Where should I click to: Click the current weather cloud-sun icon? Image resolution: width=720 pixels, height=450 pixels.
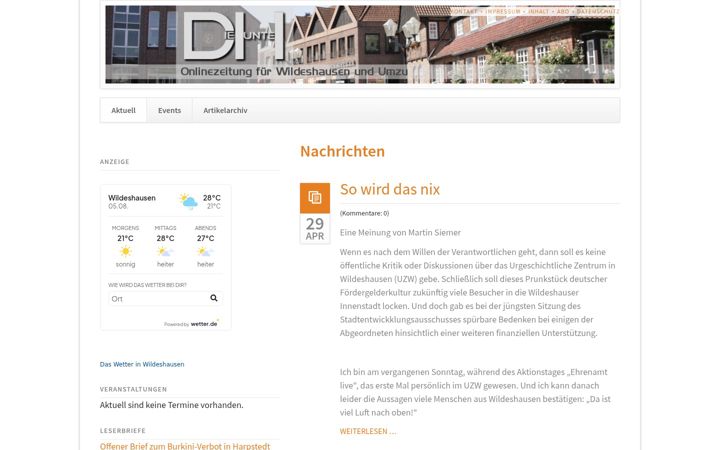point(189,201)
